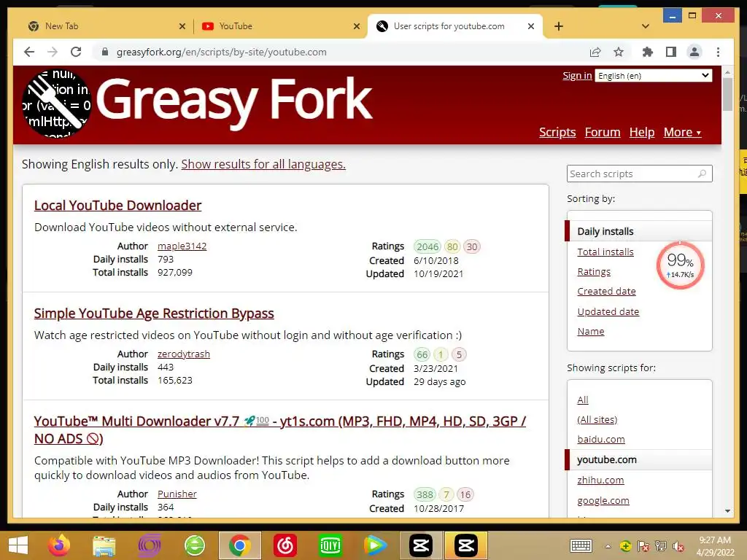Click the Sign in link
This screenshot has width=747, height=560.
(x=577, y=76)
